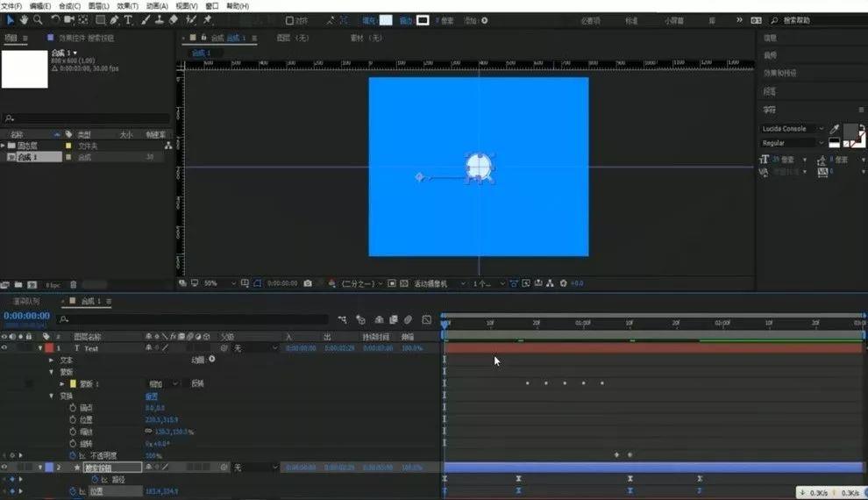The width and height of the screenshot is (868, 500).
Task: Open the composition mini-flowchart icon
Action: (342, 319)
